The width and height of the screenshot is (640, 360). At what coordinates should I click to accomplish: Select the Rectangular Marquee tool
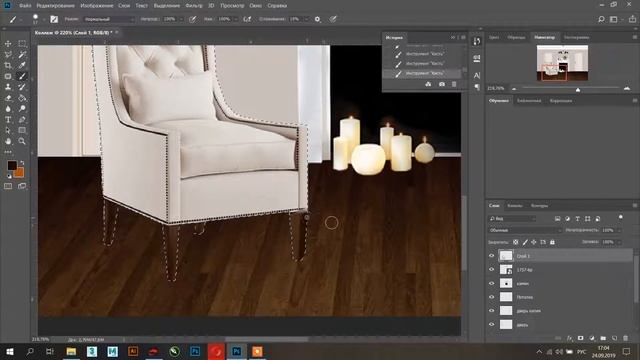[22, 44]
